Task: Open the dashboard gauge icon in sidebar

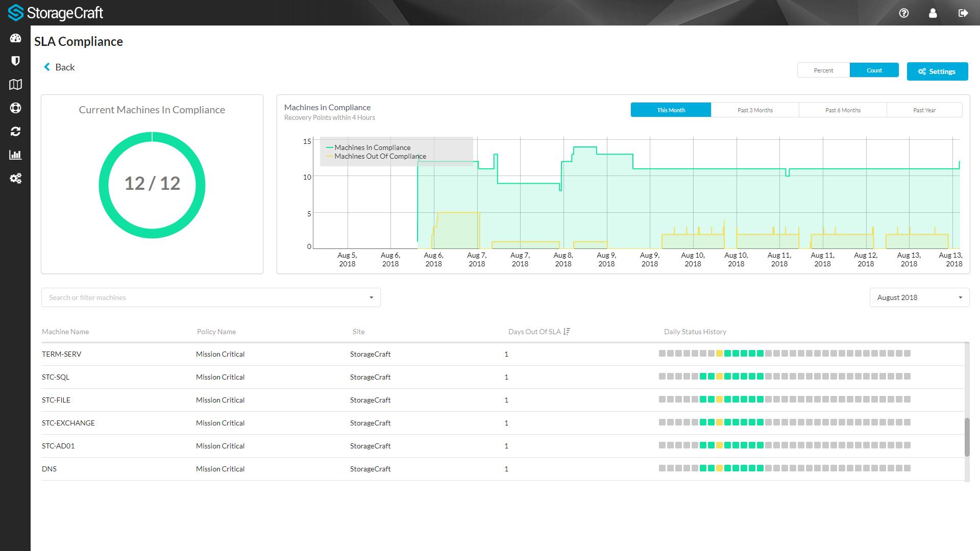Action: [15, 38]
